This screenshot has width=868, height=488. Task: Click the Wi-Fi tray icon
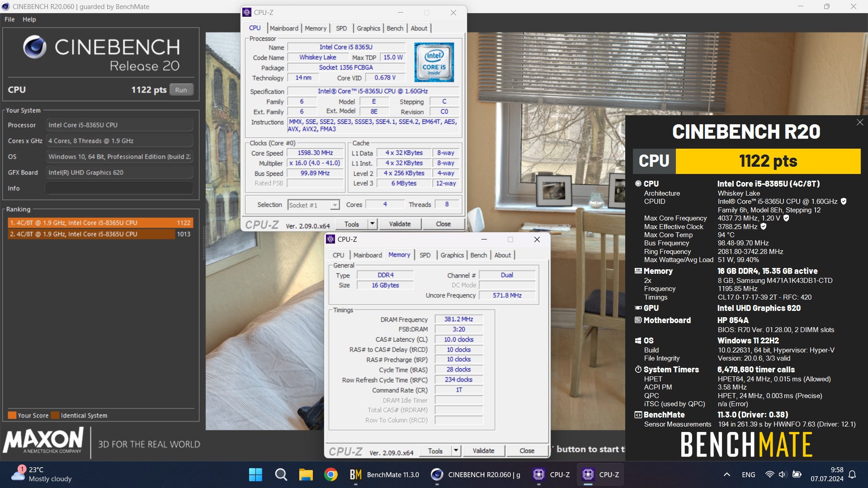pos(769,474)
